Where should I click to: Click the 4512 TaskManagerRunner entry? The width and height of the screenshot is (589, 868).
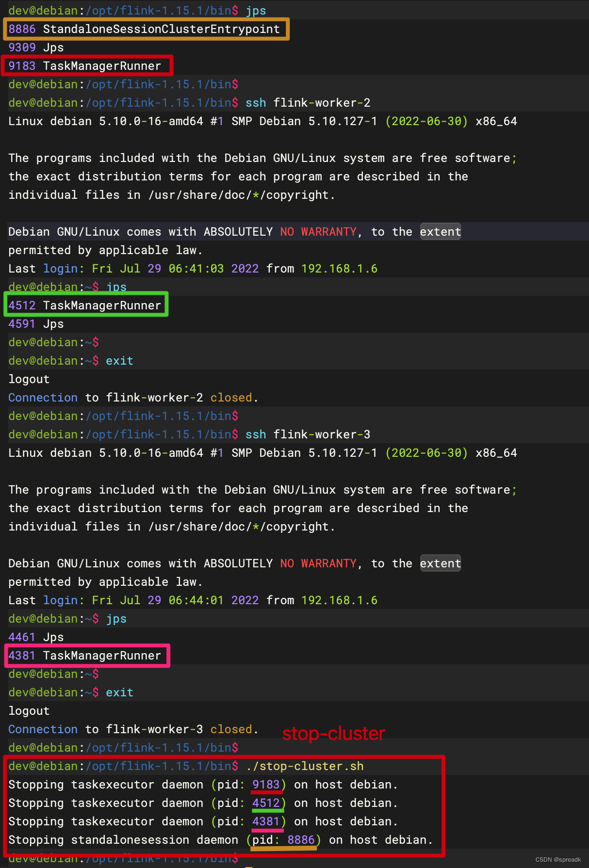point(85,305)
